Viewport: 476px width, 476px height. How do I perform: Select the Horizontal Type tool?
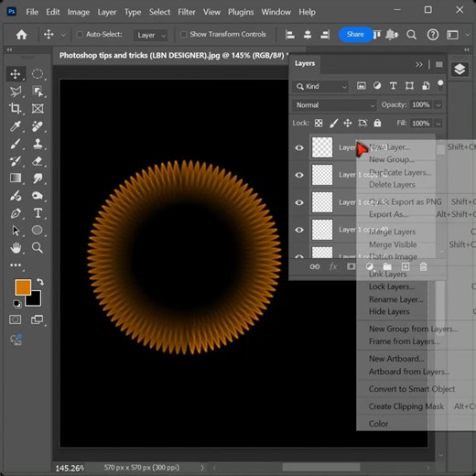coord(38,213)
